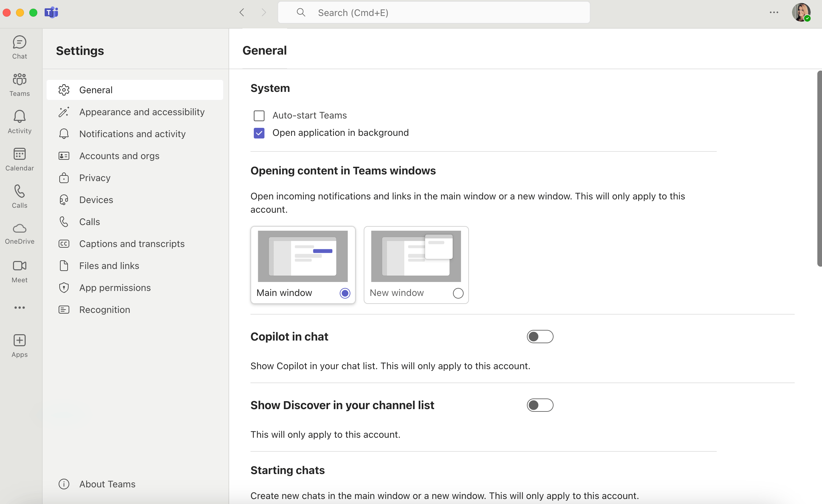This screenshot has width=822, height=504.
Task: Open the Meet camera icon
Action: pos(19,271)
